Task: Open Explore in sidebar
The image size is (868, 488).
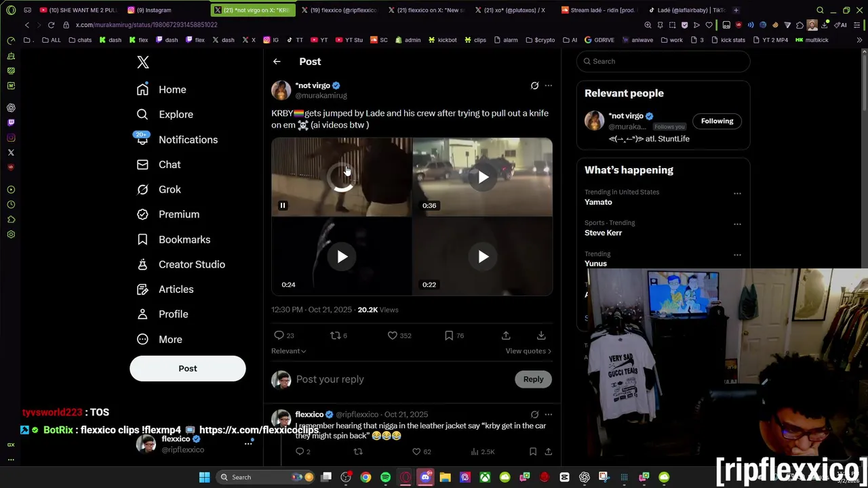Action: pyautogui.click(x=165, y=115)
